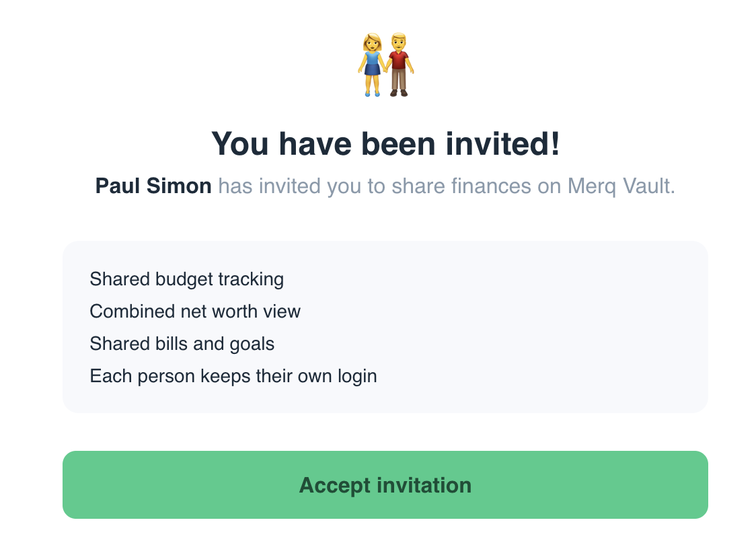Select Each person keeps their own login

pyautogui.click(x=233, y=375)
